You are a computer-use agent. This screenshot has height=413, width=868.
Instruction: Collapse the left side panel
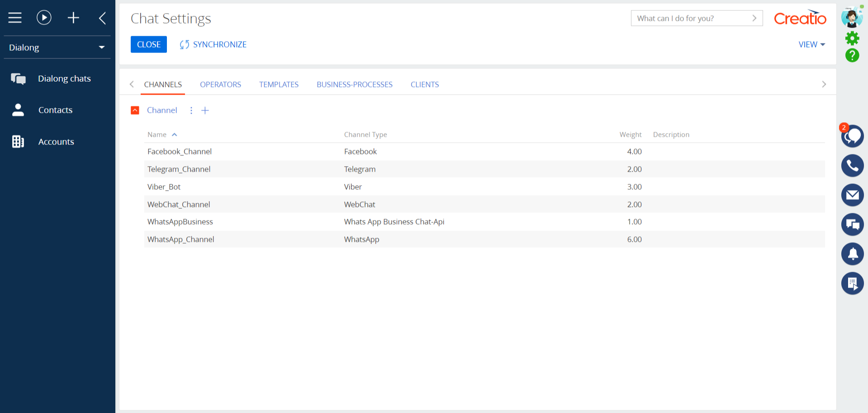(x=102, y=18)
